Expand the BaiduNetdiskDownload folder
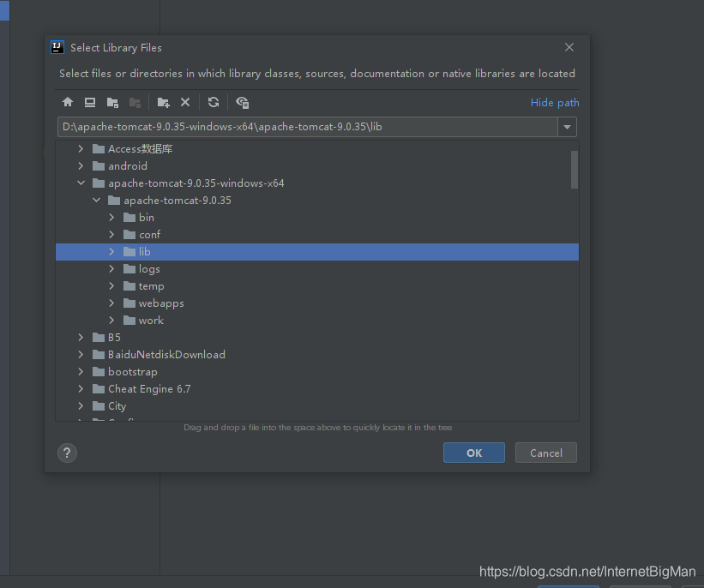Image resolution: width=704 pixels, height=588 pixels. coord(81,354)
